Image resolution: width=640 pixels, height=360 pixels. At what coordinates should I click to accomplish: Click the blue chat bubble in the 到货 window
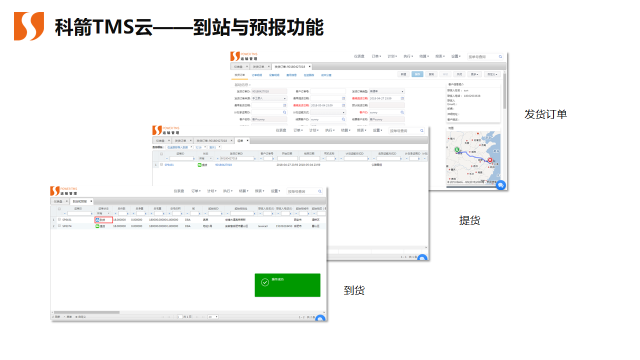(x=320, y=319)
